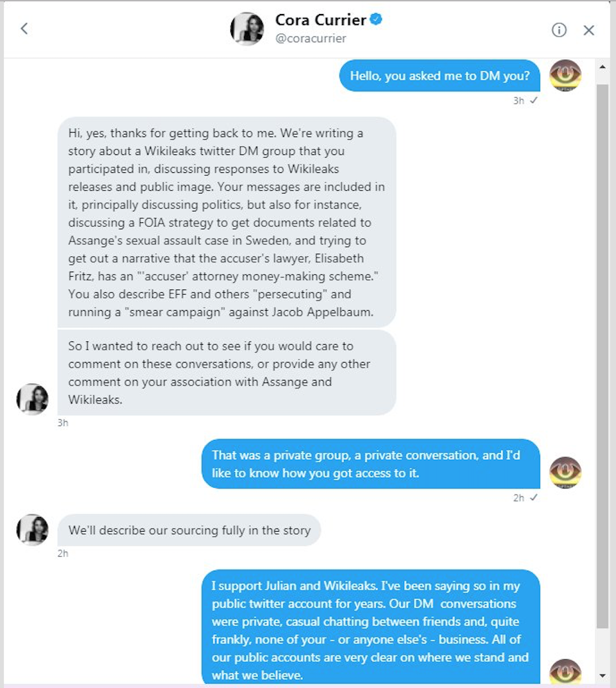The image size is (616, 688).
Task: Open Cora Currier's header profile photo
Action: [x=247, y=29]
